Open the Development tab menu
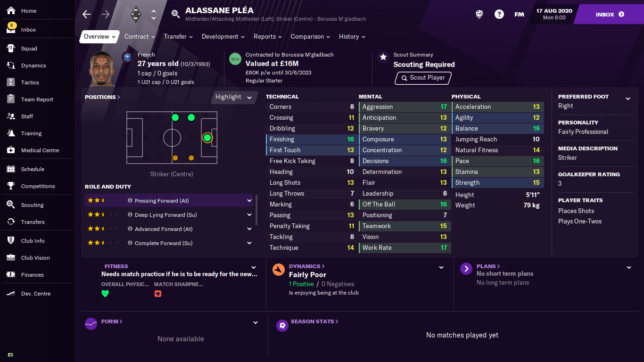644x362 pixels. pos(223,37)
